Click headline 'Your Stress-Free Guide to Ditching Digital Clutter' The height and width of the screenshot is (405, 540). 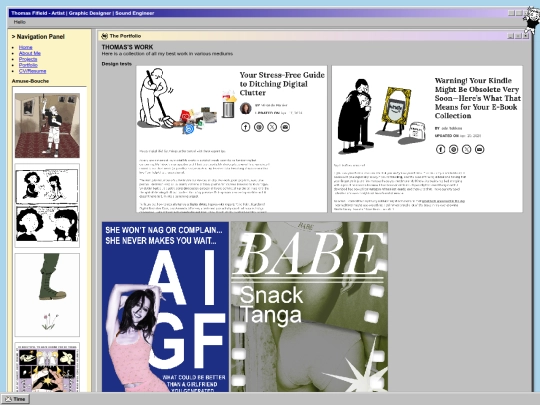click(x=282, y=84)
